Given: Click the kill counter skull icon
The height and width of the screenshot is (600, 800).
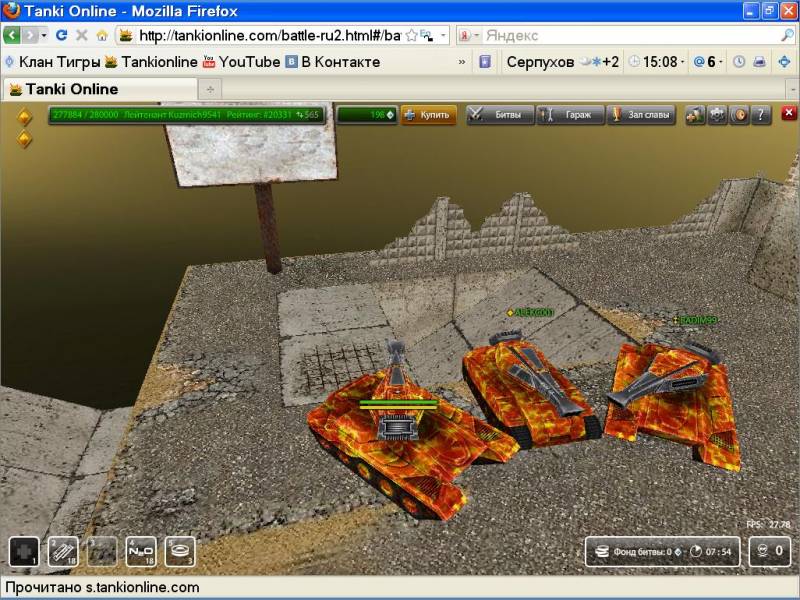Looking at the screenshot, I should click(x=763, y=551).
